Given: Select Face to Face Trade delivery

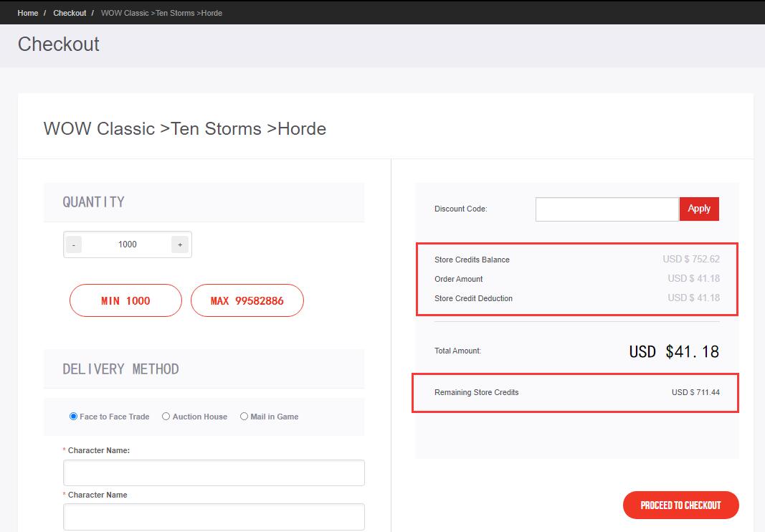Looking at the screenshot, I should (x=74, y=417).
